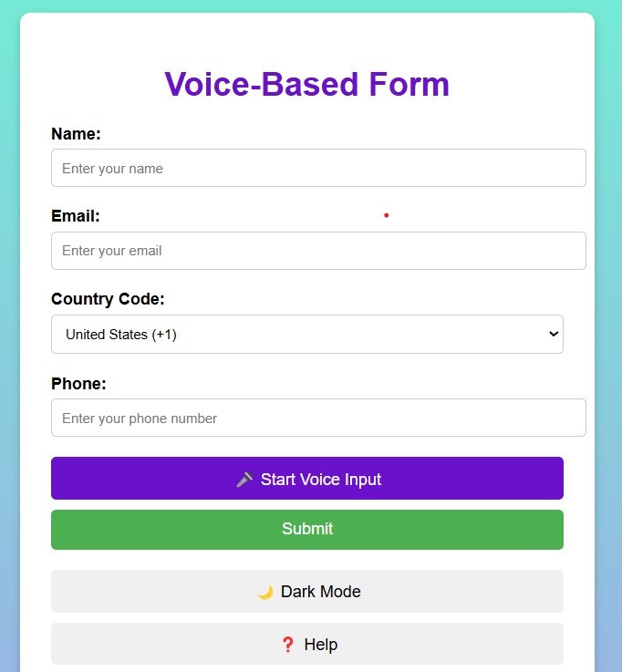Expand the Country Code chevron arrow
This screenshot has height=672, width=622.
pyautogui.click(x=554, y=334)
